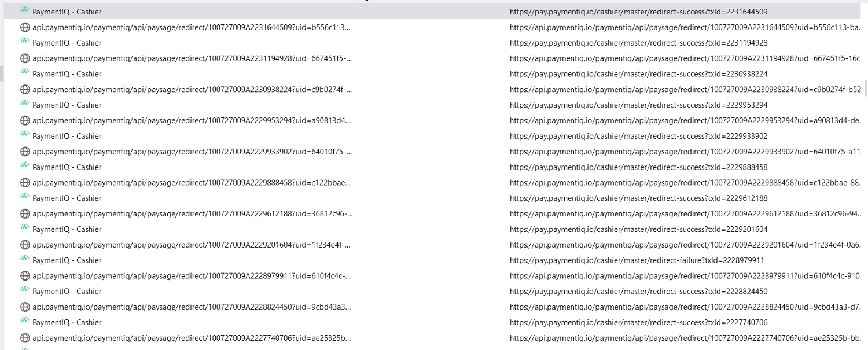Select PaymentIQ - Cashier title for txId=2227740706
This screenshot has height=350, width=868.
click(x=67, y=322)
